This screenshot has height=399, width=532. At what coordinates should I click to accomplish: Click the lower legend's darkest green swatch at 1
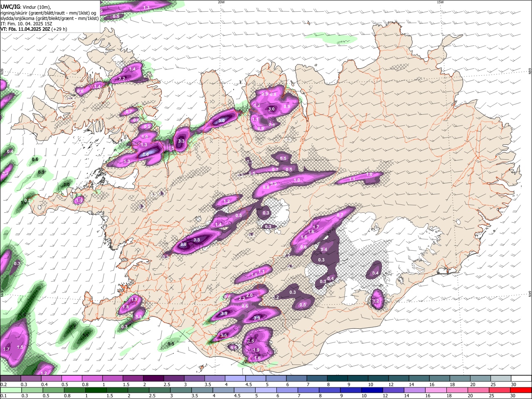click(x=96, y=390)
